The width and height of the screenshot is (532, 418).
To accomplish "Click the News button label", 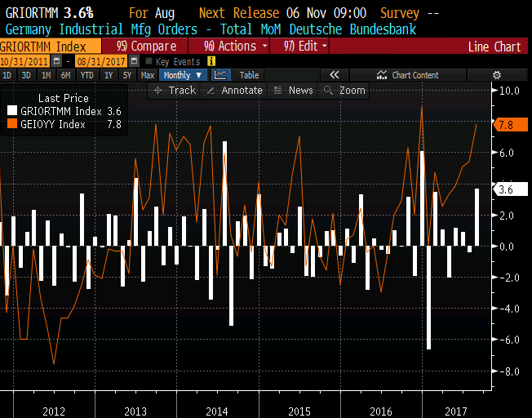I will pyautogui.click(x=300, y=91).
